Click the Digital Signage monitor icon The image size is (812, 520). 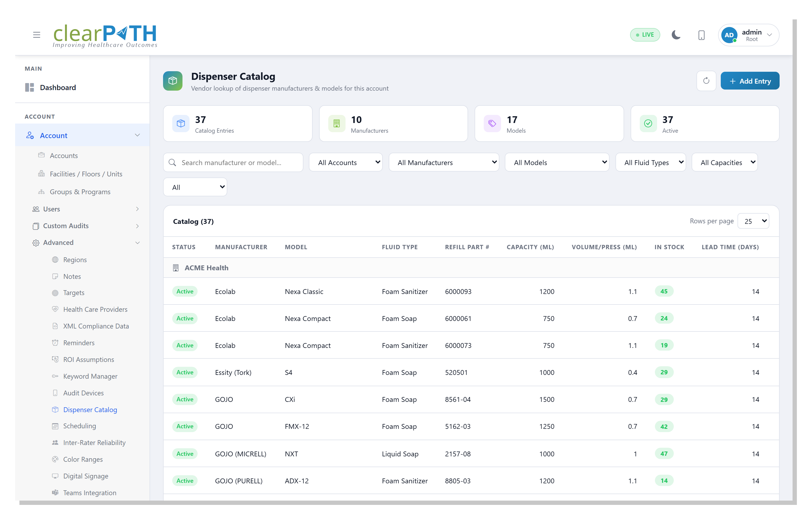(x=55, y=476)
